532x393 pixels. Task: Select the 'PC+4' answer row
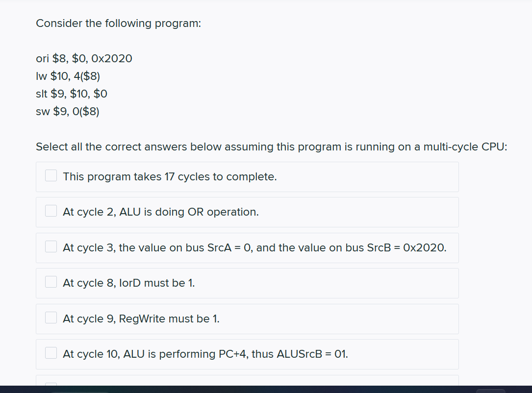[x=247, y=354]
